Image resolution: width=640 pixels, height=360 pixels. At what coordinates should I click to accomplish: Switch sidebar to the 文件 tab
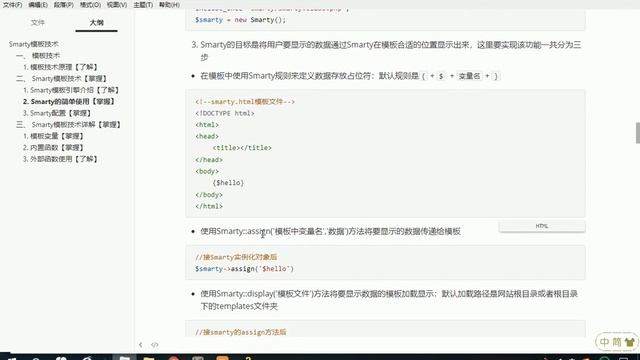coord(38,22)
